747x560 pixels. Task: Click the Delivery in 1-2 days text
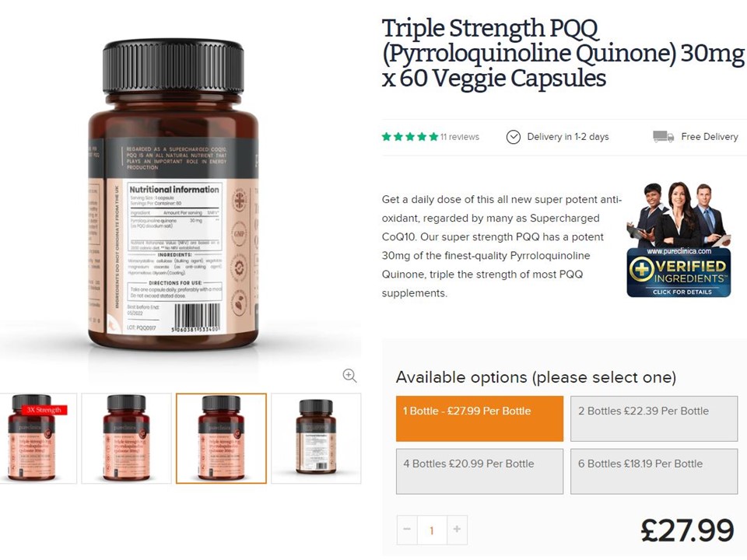pyautogui.click(x=568, y=137)
